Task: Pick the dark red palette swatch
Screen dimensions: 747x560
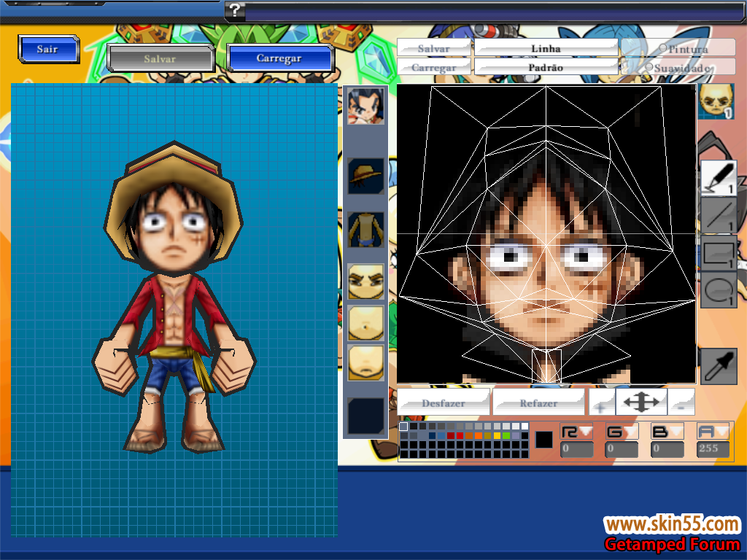Action: click(451, 435)
